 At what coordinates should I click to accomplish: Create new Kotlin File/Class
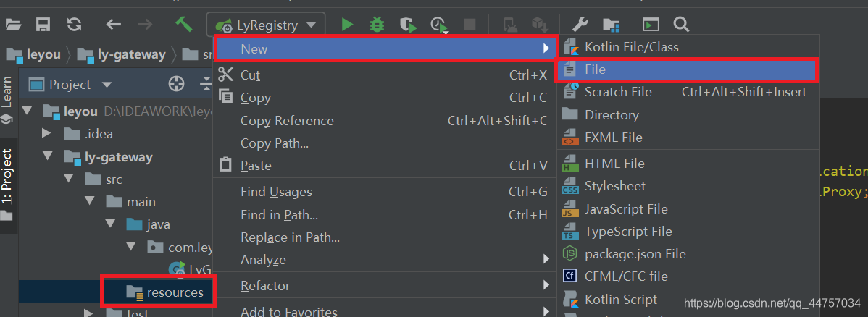[688, 47]
